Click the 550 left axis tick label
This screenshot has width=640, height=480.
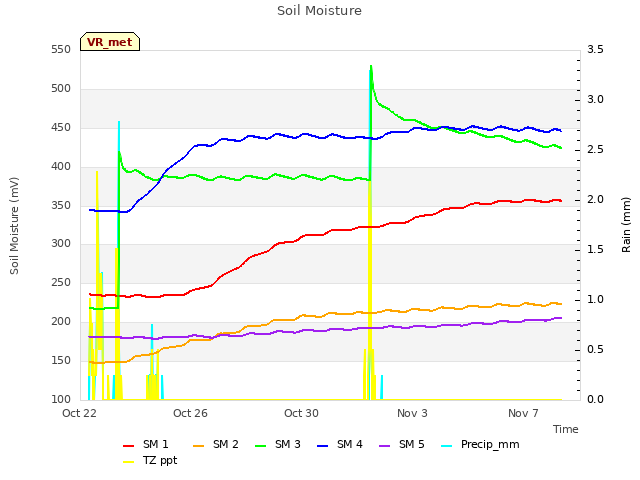pyautogui.click(x=61, y=50)
